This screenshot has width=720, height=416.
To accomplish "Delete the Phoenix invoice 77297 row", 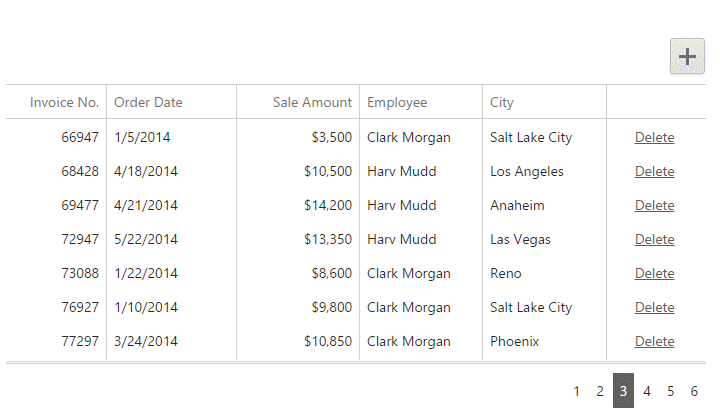I will tap(654, 341).
